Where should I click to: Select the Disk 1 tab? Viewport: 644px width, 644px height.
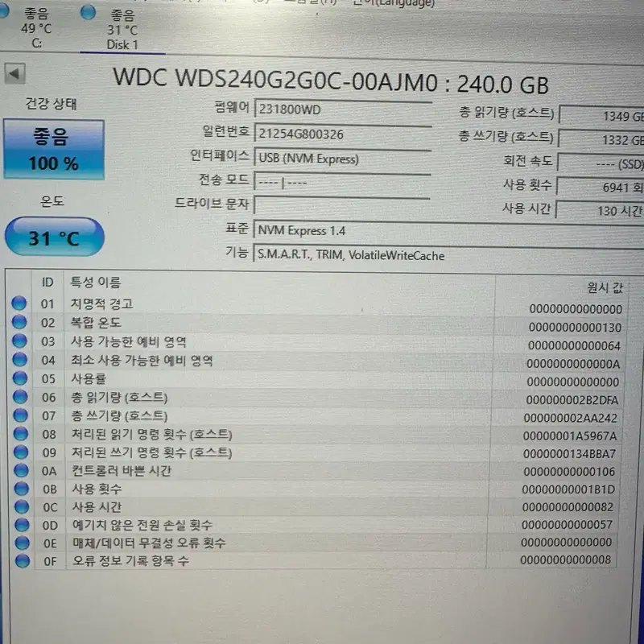122,30
